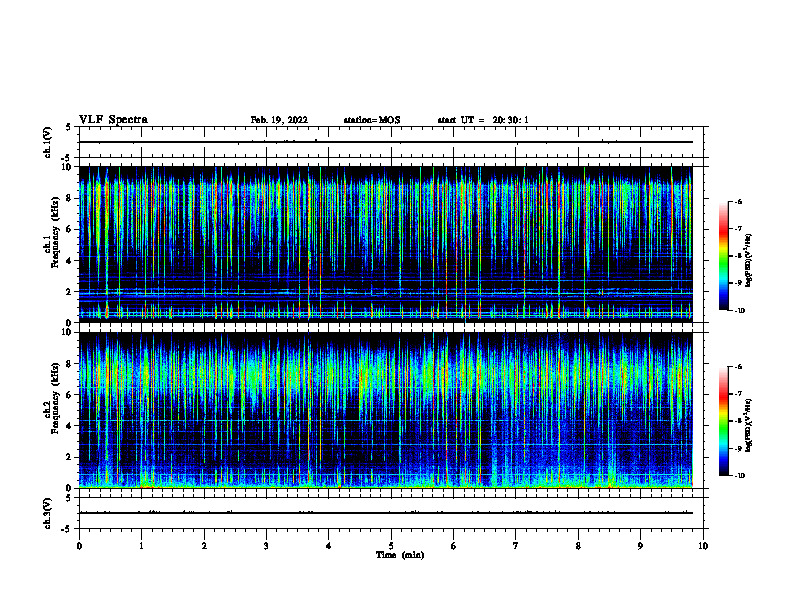Viewport: 792px width, 612px height.
Task: Click the 'station=MOS' label
Action: tap(372, 120)
